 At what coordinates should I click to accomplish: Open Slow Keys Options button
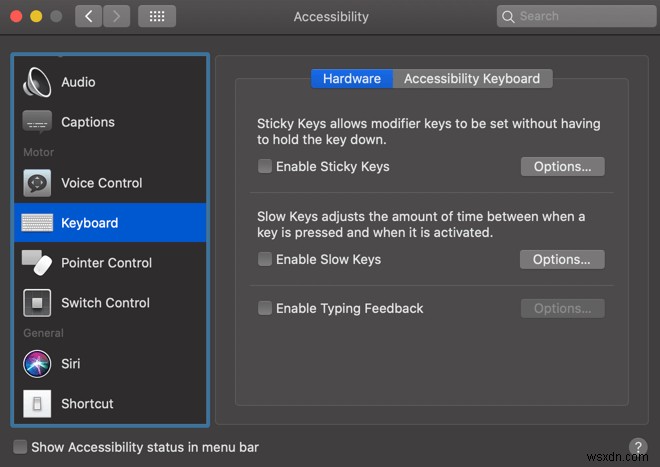(x=562, y=259)
